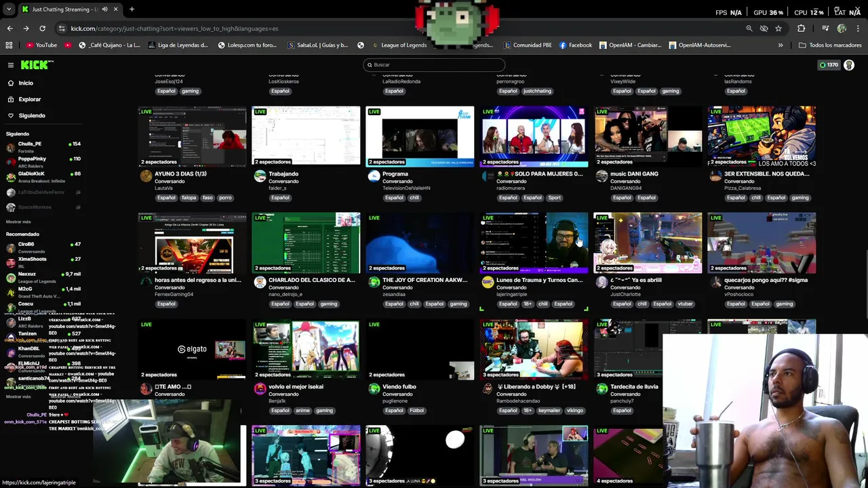
Task: Expand followed list with Mostrar más
Action: (x=18, y=222)
